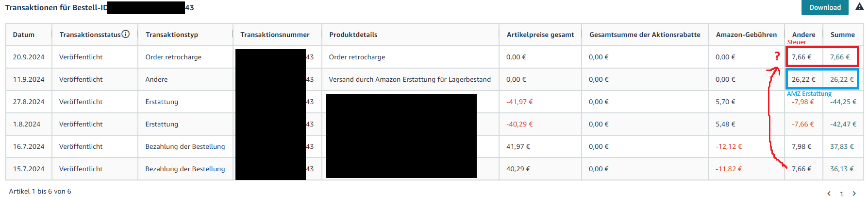Click the 26,22 € Summe value

tap(842, 79)
